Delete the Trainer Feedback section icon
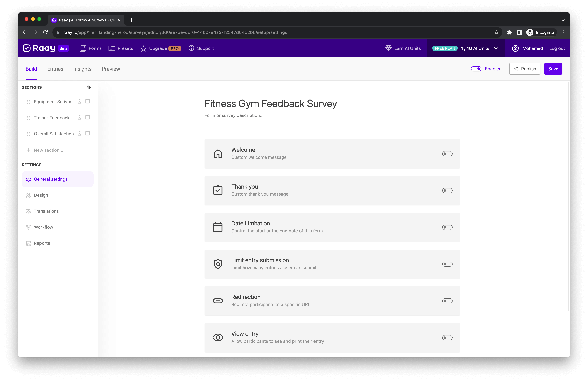588x381 pixels. pos(80,118)
